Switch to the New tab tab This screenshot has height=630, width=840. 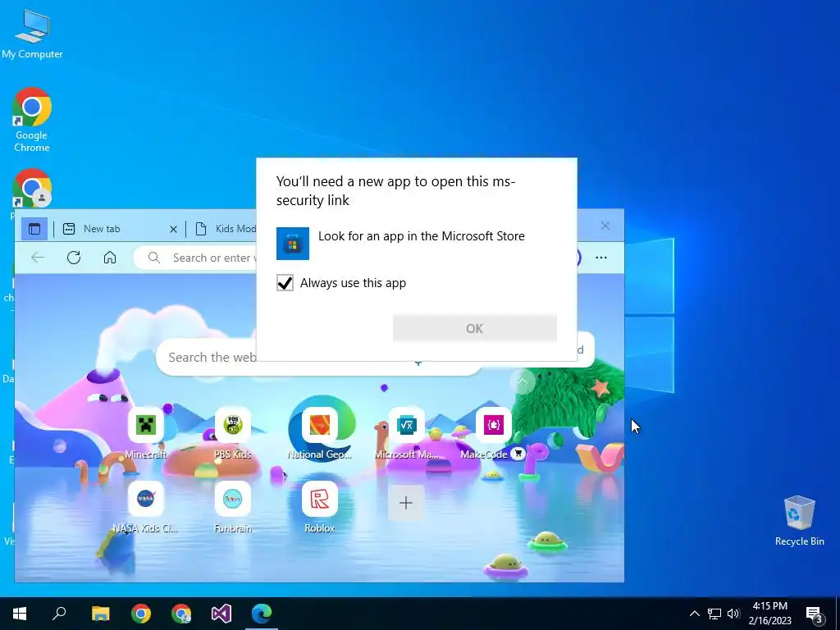(121, 229)
